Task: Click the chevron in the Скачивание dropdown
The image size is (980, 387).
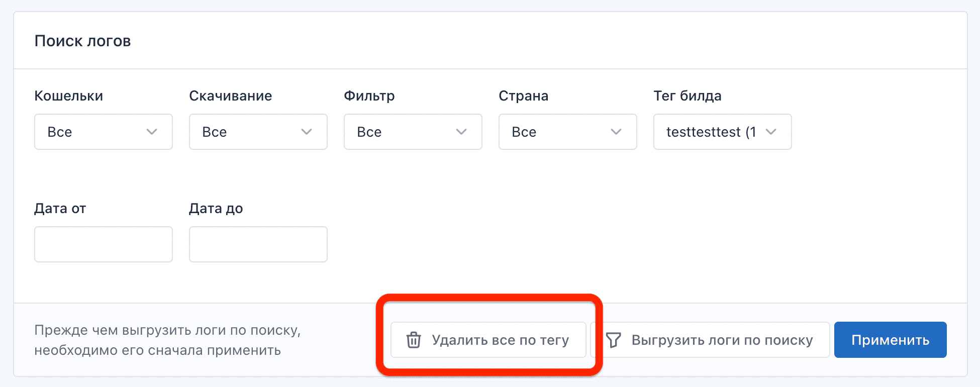Action: point(307,132)
